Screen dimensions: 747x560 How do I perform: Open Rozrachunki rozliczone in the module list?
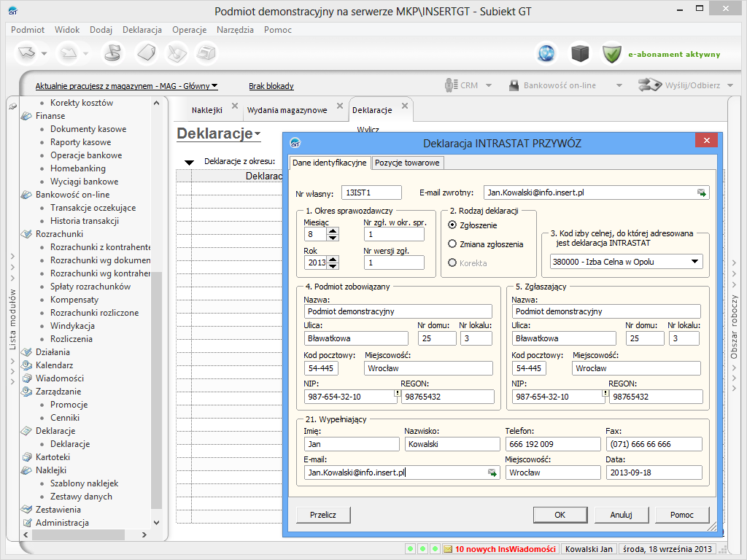(94, 313)
